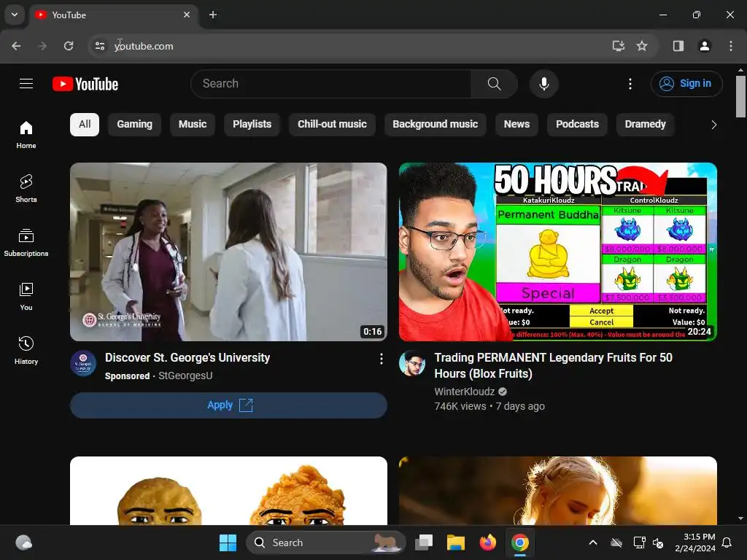
Task: Select the All filter chip
Action: point(85,124)
